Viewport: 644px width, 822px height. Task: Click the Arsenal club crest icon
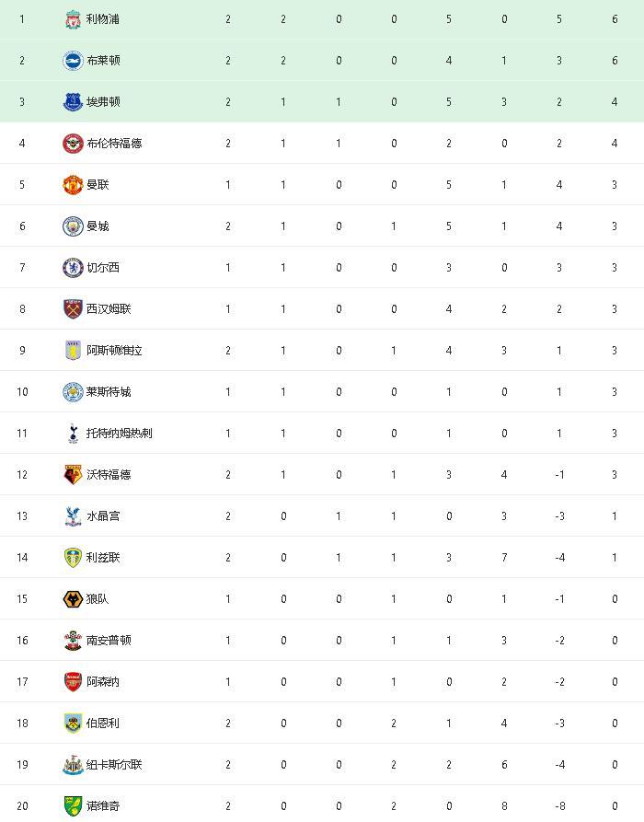pos(73,682)
